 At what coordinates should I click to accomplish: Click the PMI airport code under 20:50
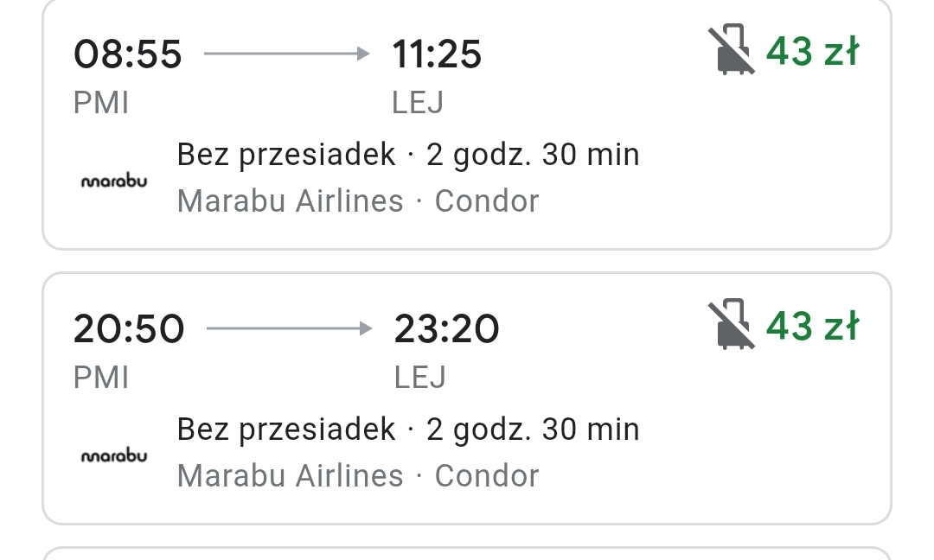[100, 378]
